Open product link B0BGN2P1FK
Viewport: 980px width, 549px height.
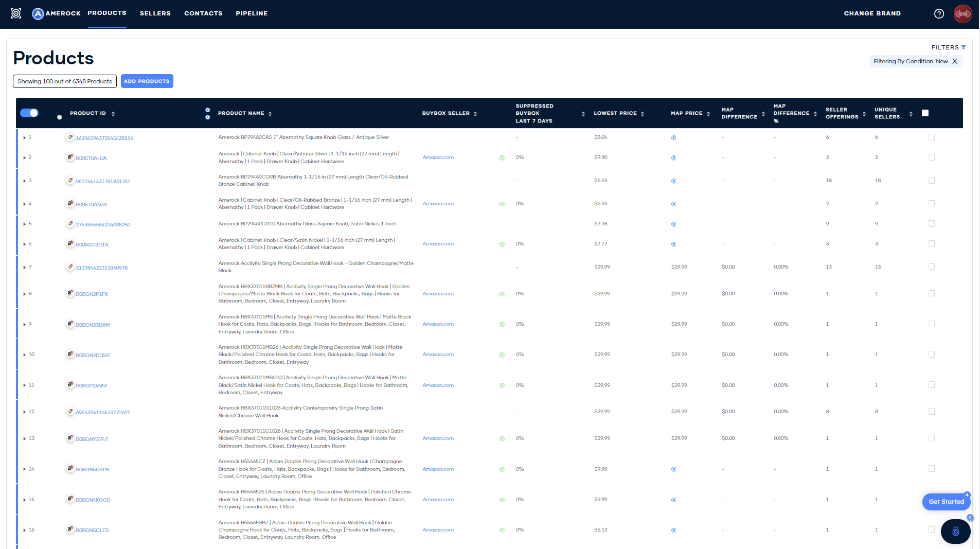click(x=92, y=294)
